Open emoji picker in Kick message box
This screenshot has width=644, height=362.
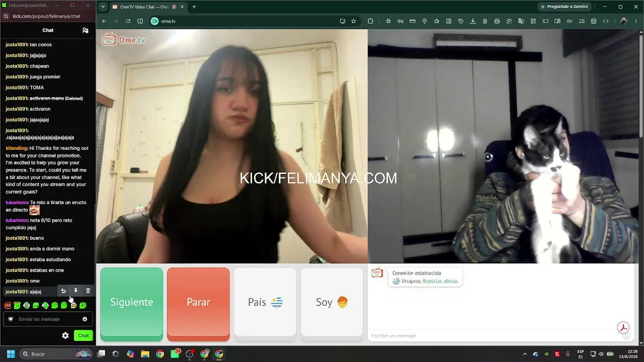[x=85, y=319]
